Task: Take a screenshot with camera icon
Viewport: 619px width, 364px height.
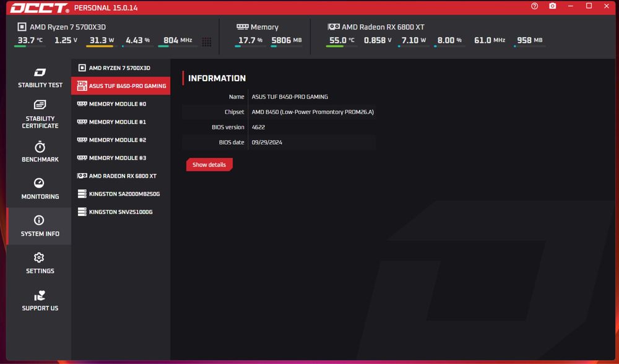Action: (x=553, y=6)
